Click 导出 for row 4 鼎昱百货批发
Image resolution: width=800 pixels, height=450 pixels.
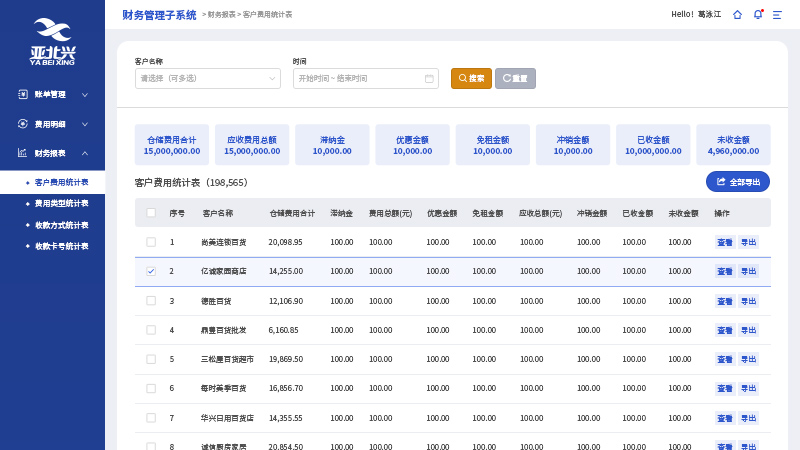click(x=748, y=330)
